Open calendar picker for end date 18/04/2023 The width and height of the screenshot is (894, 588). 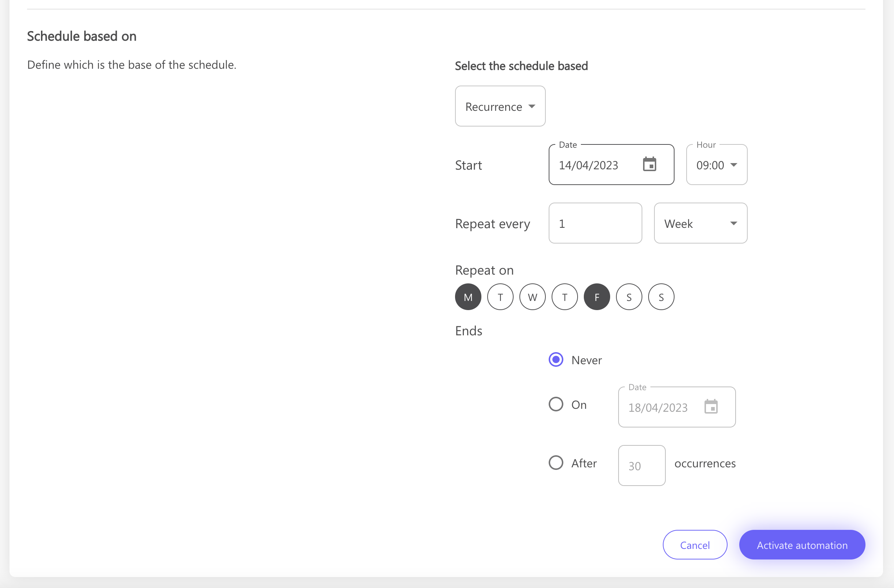point(711,407)
